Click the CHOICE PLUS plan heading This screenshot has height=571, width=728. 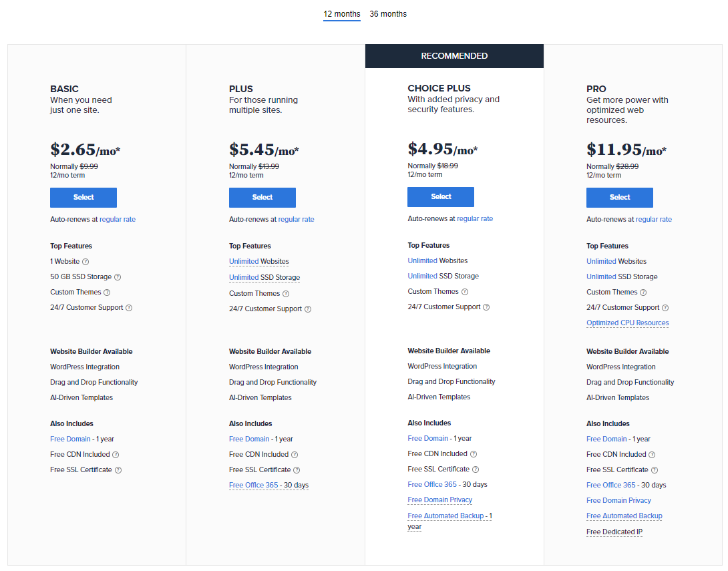[439, 88]
